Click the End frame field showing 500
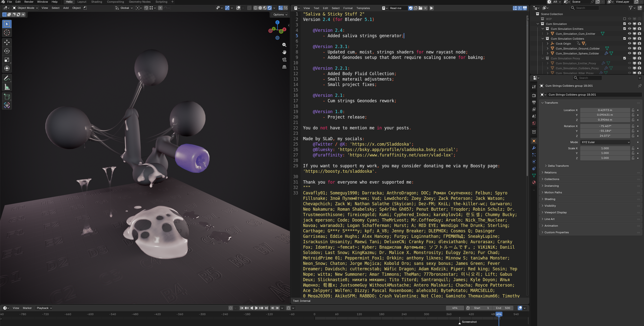 (503, 308)
